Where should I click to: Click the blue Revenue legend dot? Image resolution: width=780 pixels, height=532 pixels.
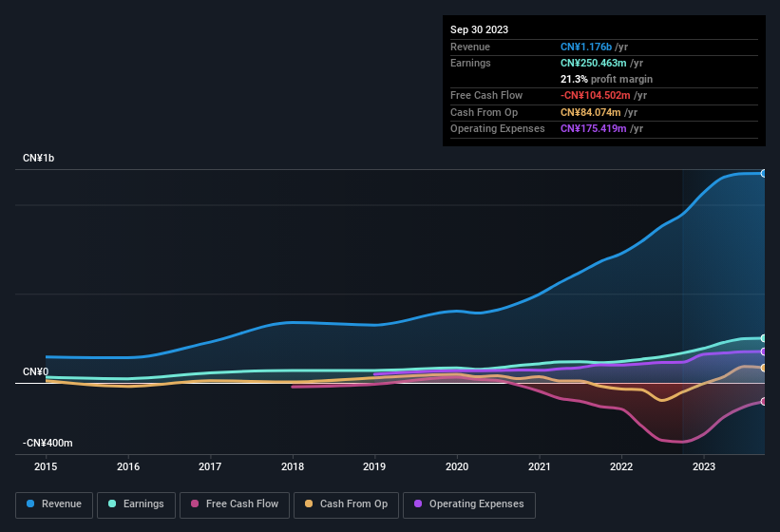pos(30,504)
